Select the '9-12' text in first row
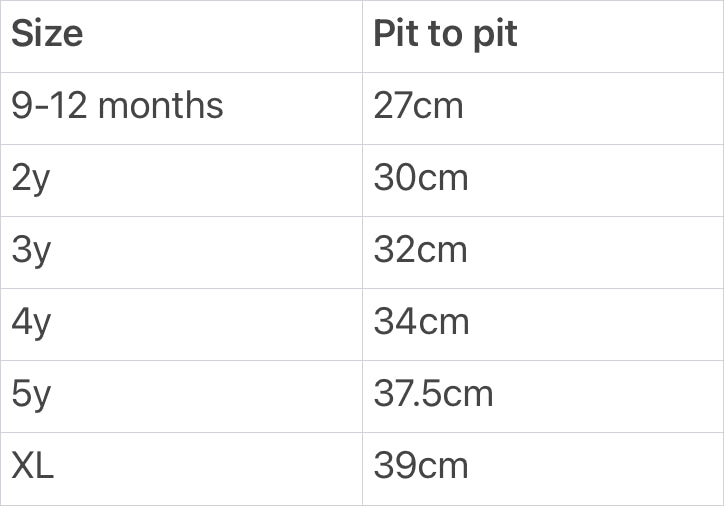The width and height of the screenshot is (724, 506). 48,106
